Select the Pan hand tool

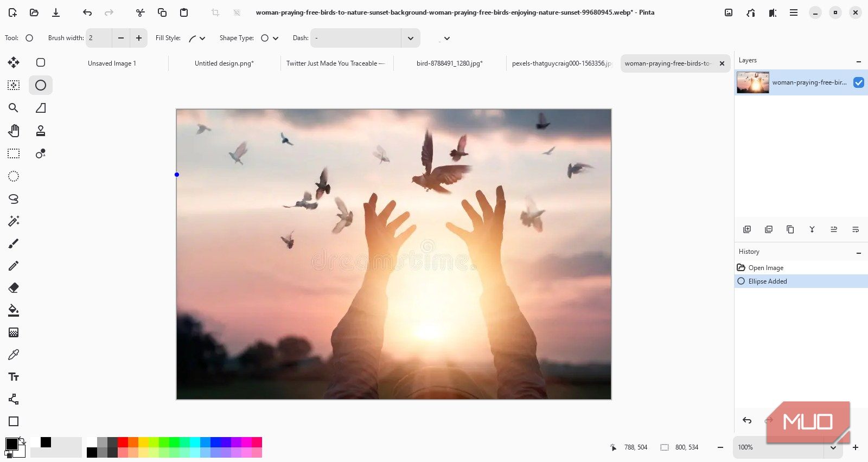tap(14, 131)
